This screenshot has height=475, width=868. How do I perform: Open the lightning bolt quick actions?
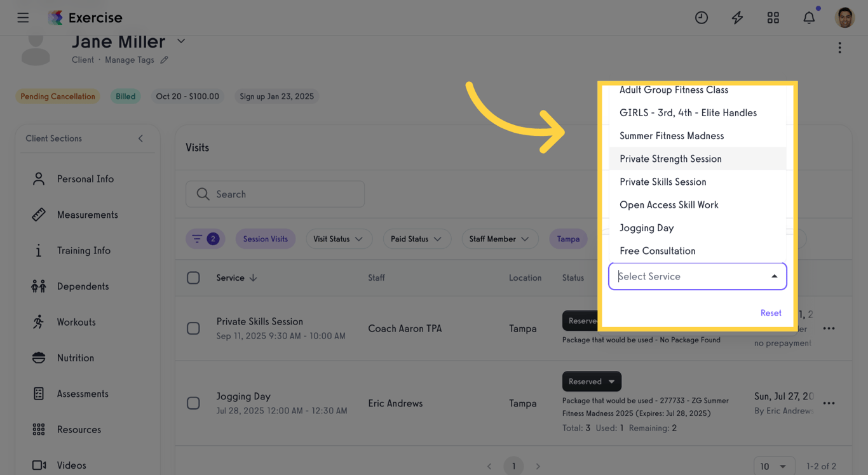(737, 18)
